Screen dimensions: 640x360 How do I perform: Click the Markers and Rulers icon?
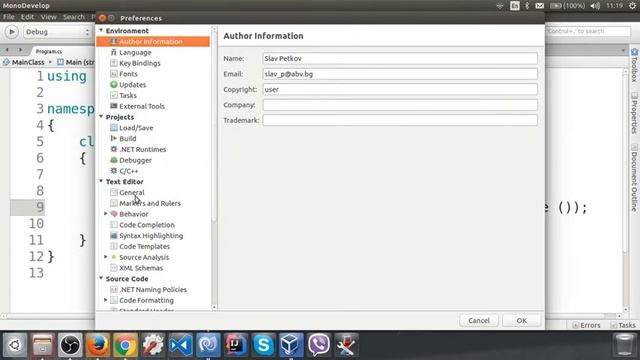coord(113,203)
